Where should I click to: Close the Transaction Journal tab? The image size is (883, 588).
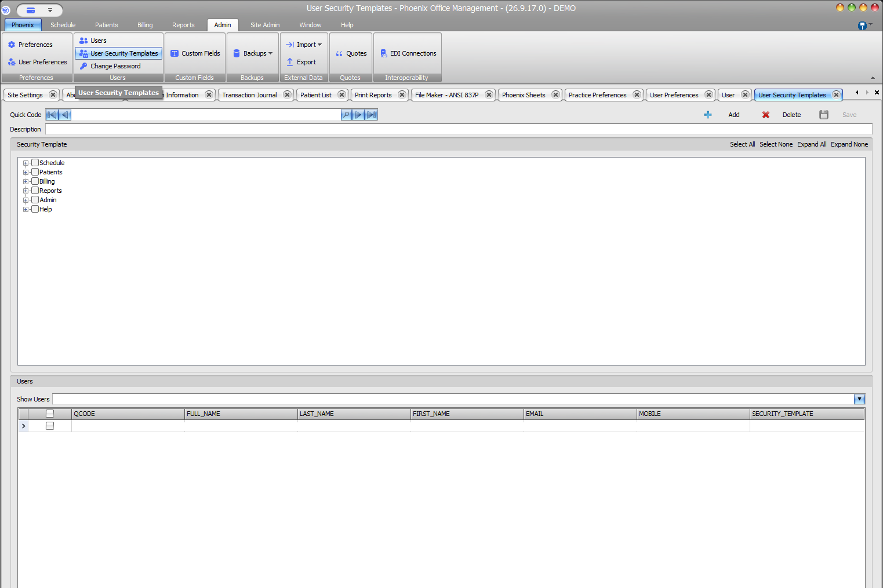pyautogui.click(x=287, y=94)
